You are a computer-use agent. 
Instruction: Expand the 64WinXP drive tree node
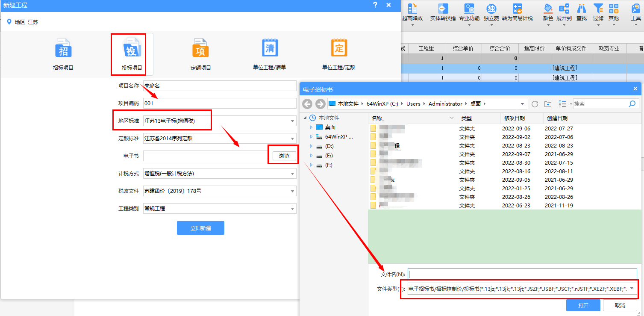pos(312,137)
